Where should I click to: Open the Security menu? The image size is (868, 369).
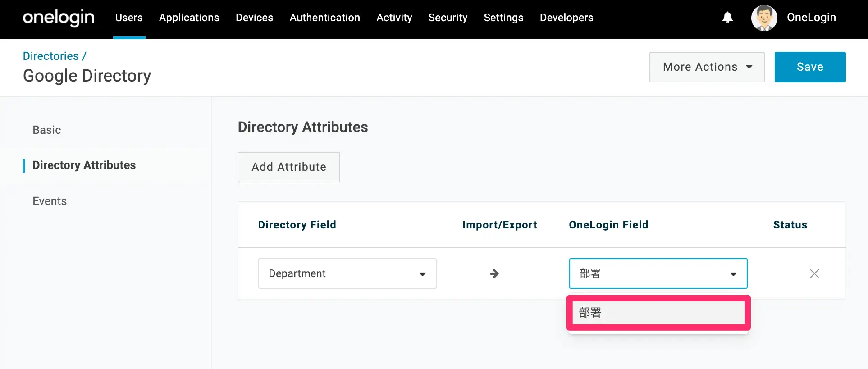click(x=448, y=18)
